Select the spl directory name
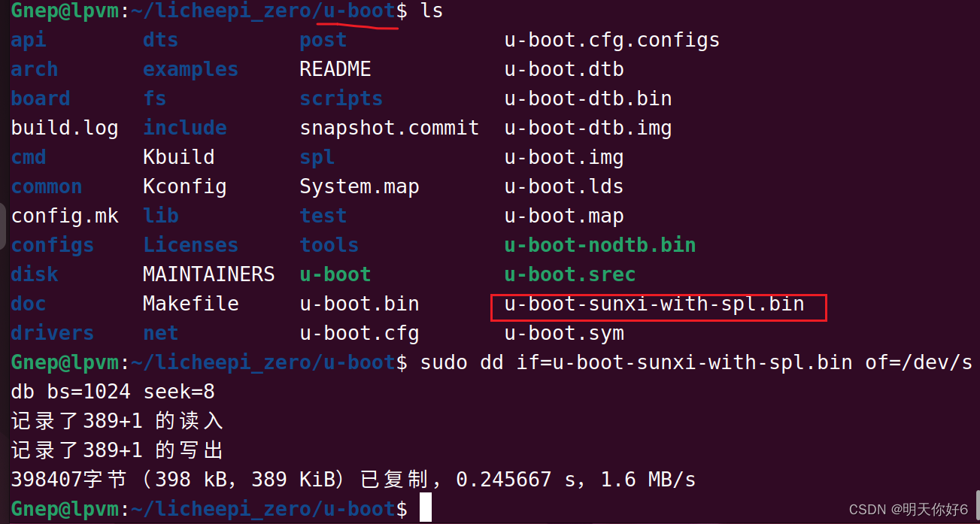 click(317, 156)
